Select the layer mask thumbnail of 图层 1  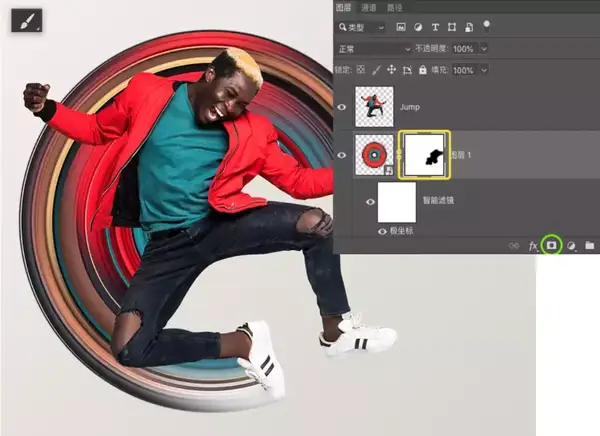click(425, 154)
